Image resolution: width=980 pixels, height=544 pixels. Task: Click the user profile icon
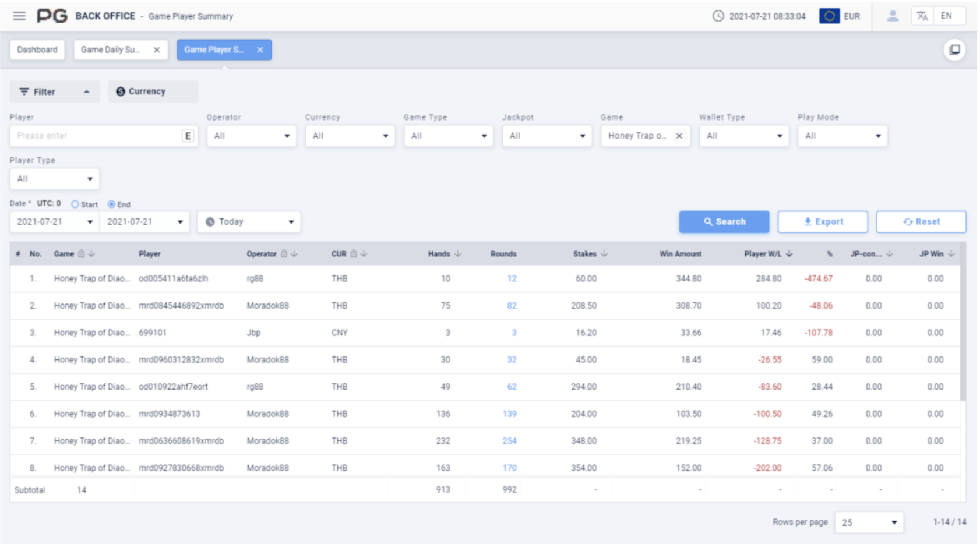[x=892, y=16]
